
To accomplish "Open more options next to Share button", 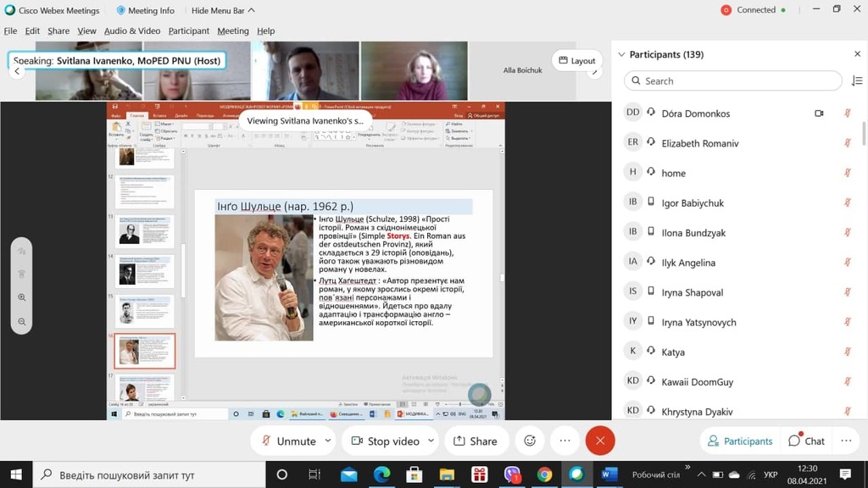I will [x=565, y=441].
